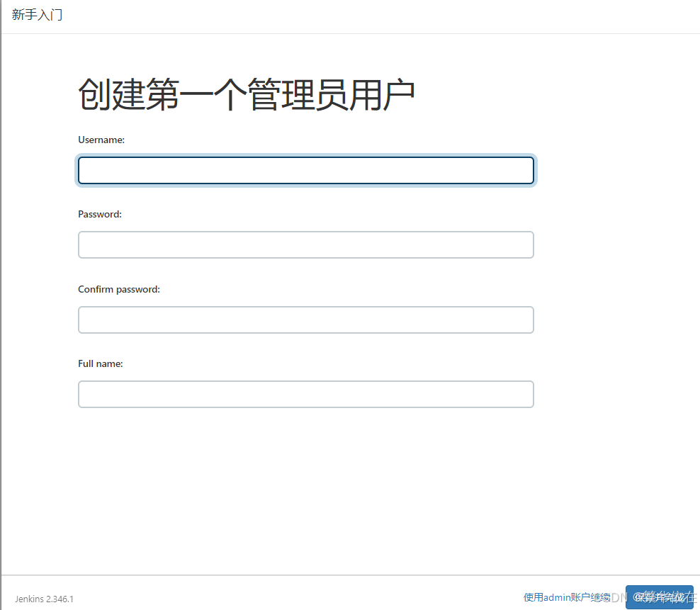
Task: Focus the Username input field
Action: pos(306,170)
